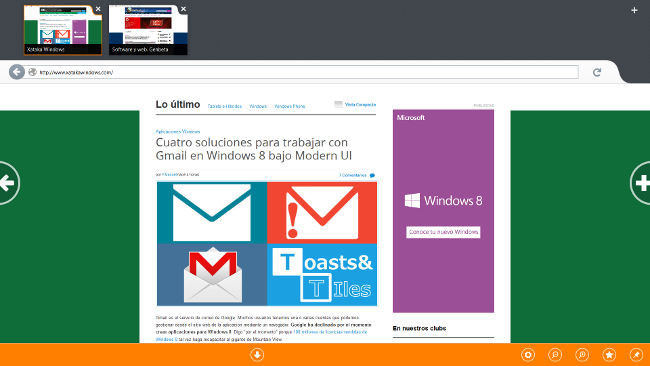Viewport: 650px width, 366px height.
Task: Bookmark the page with the star icon
Action: [x=609, y=355]
